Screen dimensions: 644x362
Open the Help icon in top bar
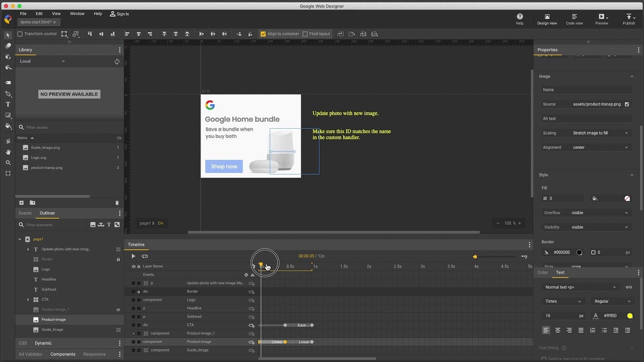click(520, 19)
